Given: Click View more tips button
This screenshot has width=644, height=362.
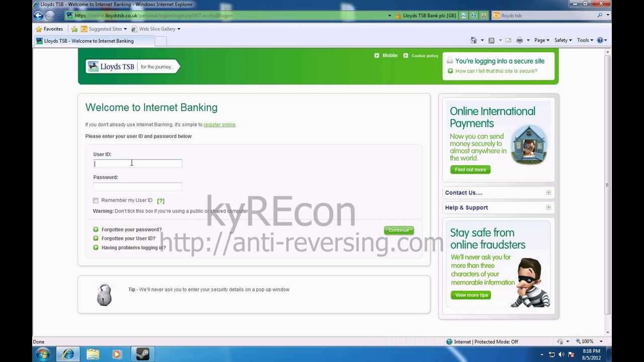Looking at the screenshot, I should (x=471, y=295).
